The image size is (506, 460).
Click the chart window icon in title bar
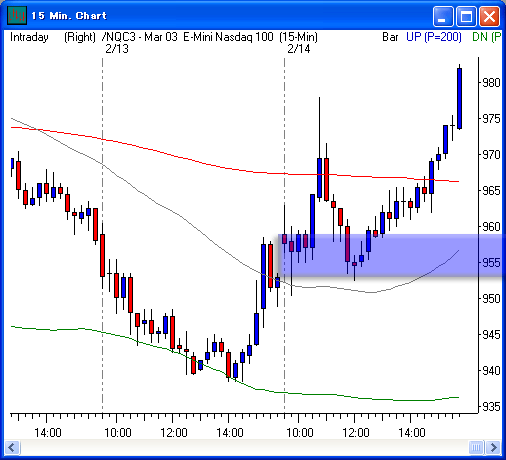(17, 15)
